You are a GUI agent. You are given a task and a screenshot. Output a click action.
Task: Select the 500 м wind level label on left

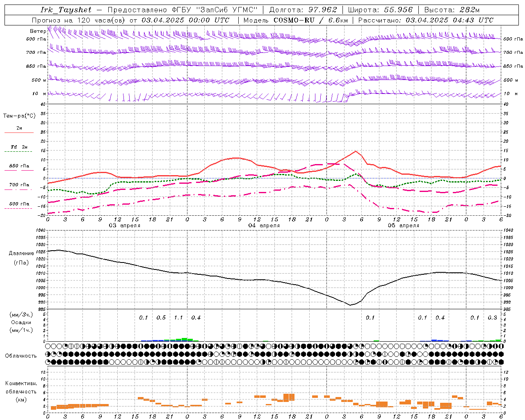39,80
